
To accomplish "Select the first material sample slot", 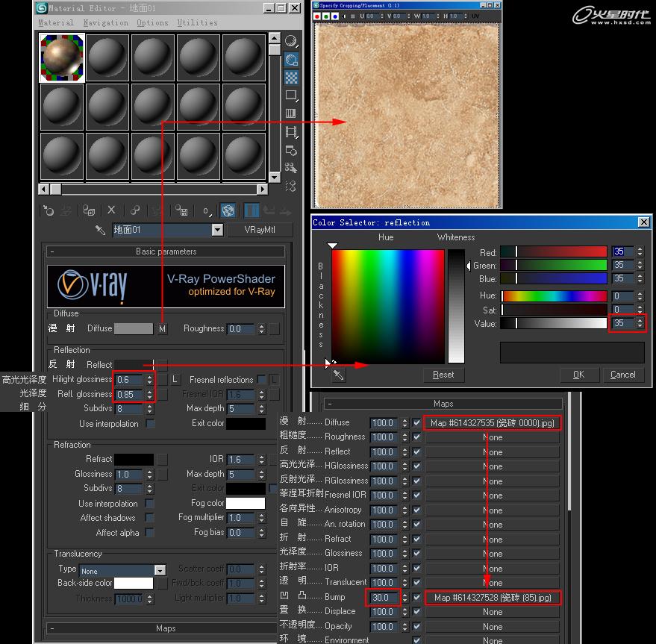I will coord(62,57).
